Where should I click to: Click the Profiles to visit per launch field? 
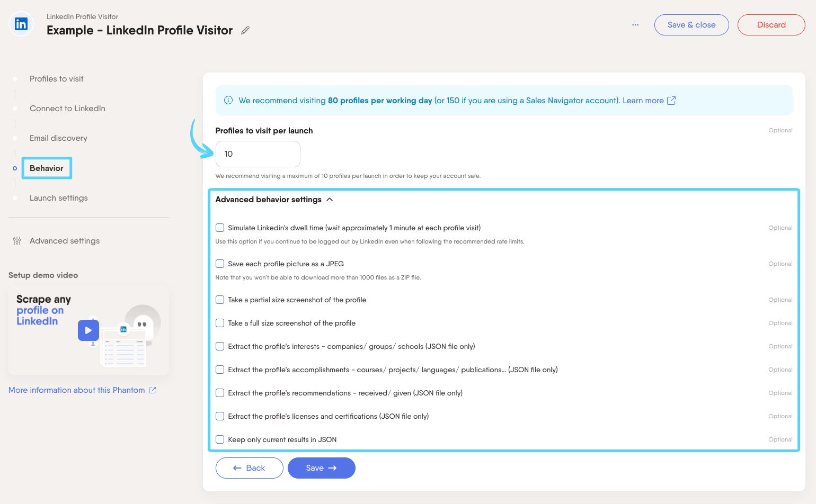click(x=258, y=154)
